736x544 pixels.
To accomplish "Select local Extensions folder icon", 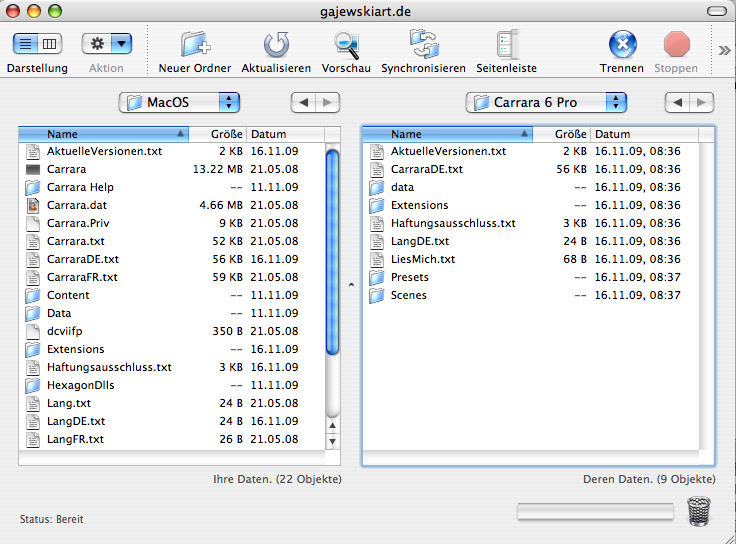I will 33,349.
